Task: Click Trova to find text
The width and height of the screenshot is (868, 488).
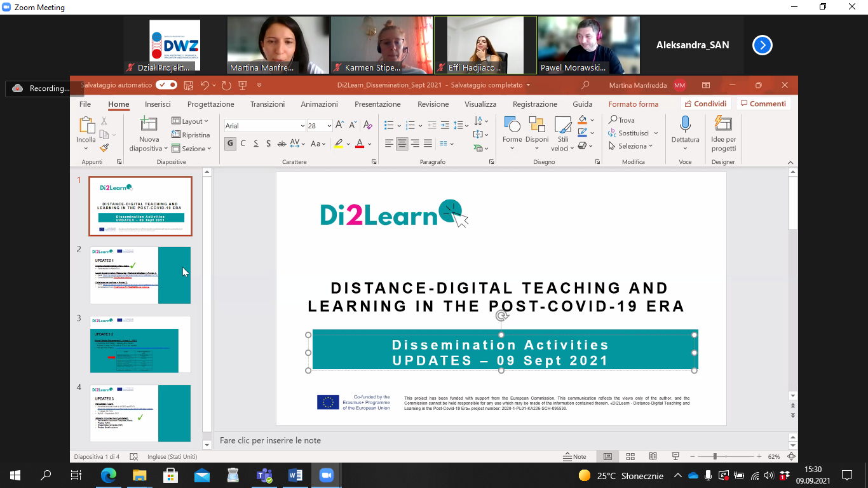Action: point(621,120)
